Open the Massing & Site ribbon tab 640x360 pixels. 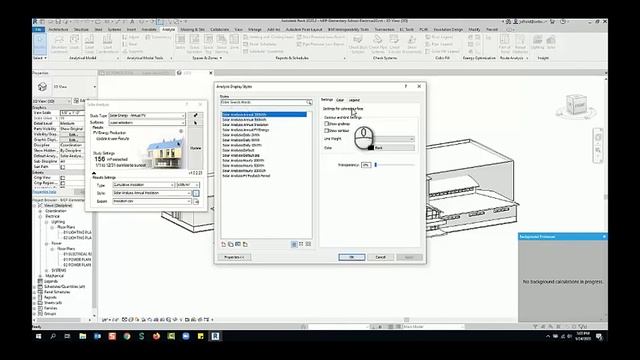pos(192,29)
